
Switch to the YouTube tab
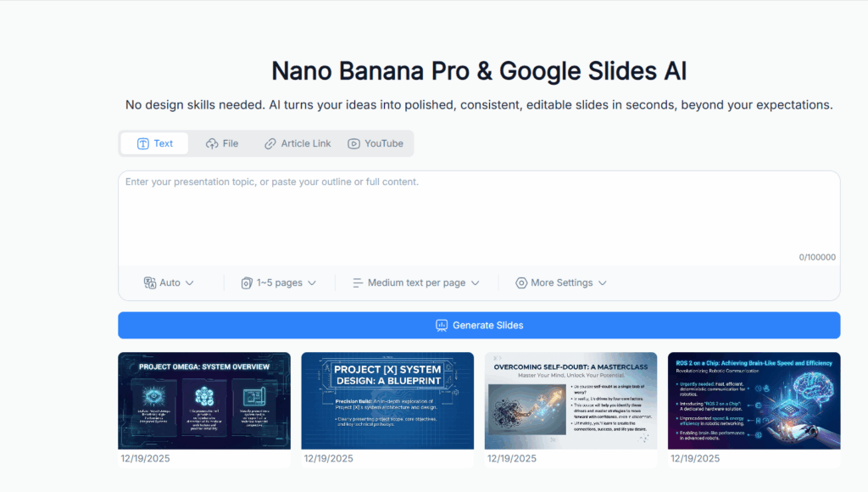click(x=376, y=143)
